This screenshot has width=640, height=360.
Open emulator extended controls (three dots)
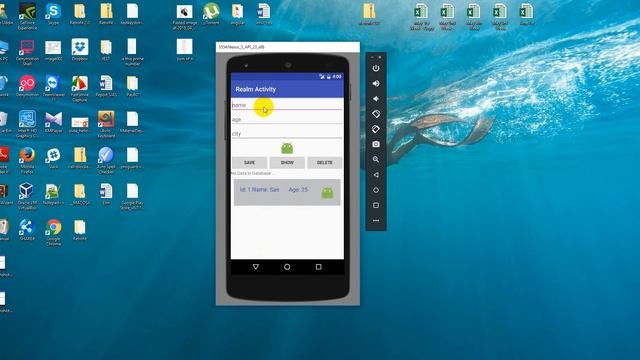(x=376, y=220)
